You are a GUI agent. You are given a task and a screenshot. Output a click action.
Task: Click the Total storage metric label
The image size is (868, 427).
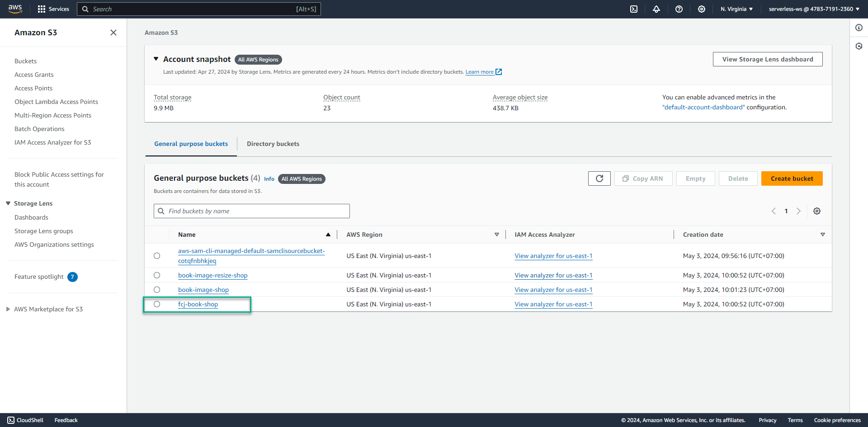point(172,97)
